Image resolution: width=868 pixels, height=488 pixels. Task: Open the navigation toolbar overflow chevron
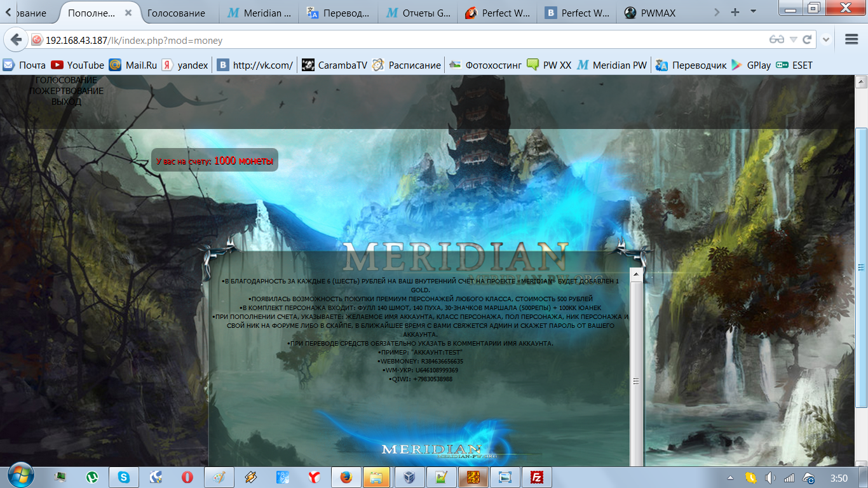826,39
